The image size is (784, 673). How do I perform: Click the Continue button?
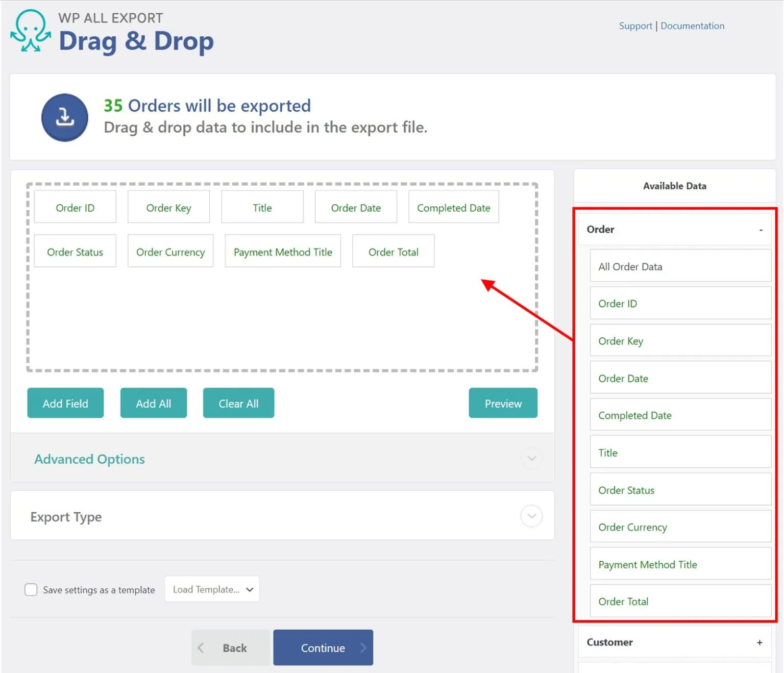pos(323,647)
